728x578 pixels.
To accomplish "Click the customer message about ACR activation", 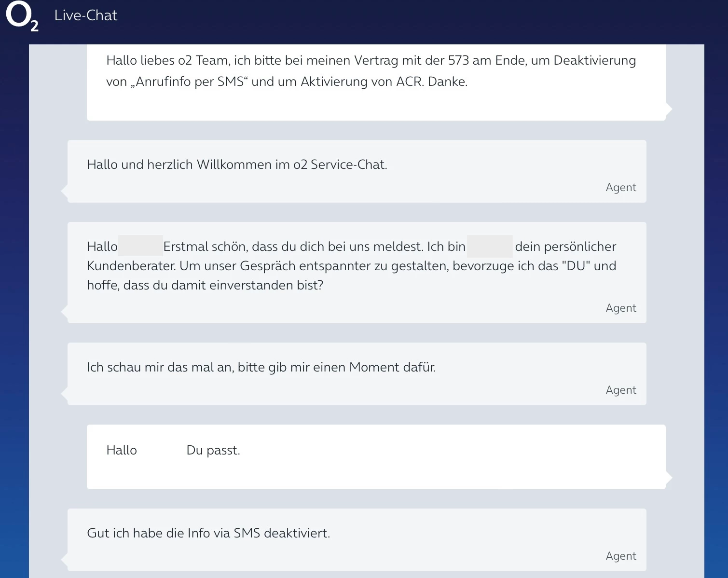I will (371, 71).
